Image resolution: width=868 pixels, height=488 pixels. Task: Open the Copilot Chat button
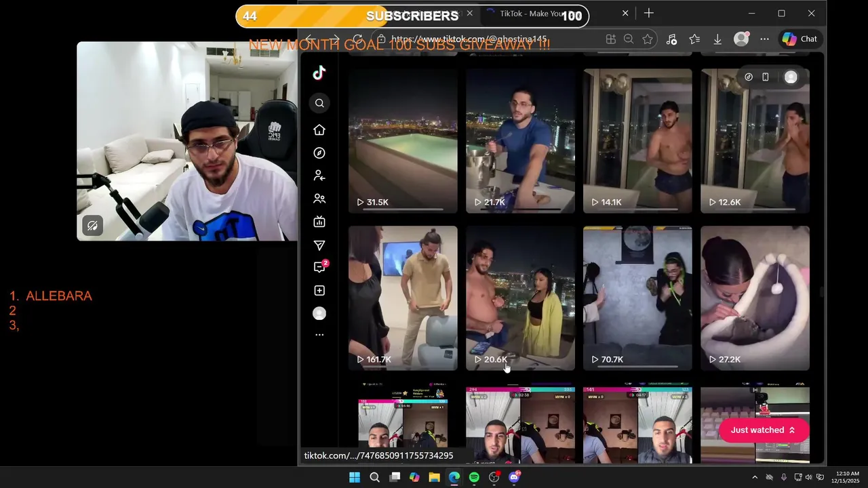(800, 39)
